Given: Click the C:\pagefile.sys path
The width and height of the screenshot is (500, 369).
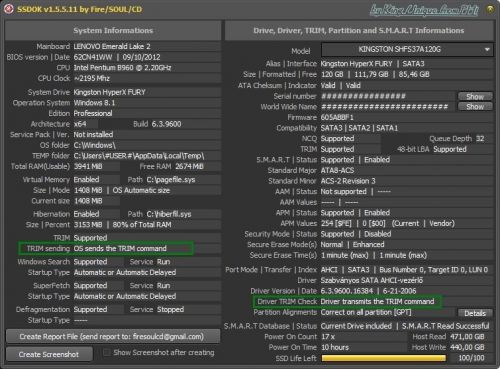Looking at the screenshot, I should pos(171,180).
